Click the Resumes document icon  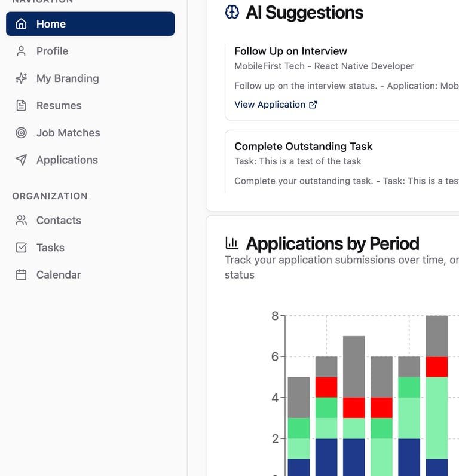[x=22, y=106]
